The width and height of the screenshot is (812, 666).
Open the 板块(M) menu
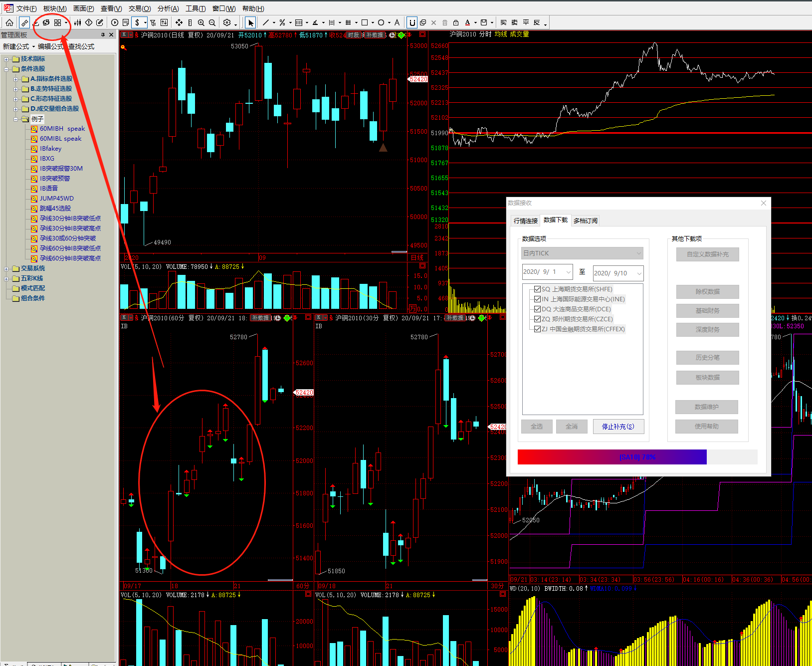55,8
